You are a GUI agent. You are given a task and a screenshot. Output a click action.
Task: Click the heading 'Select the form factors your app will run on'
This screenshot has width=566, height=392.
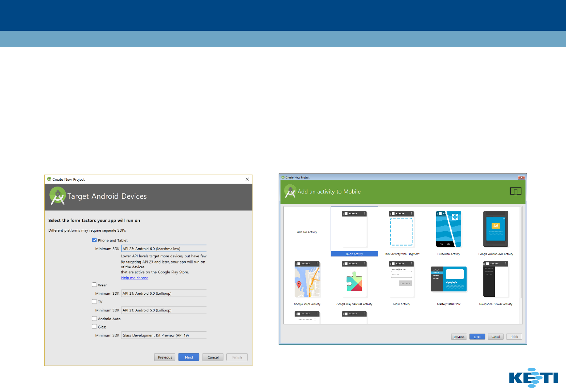[94, 220]
